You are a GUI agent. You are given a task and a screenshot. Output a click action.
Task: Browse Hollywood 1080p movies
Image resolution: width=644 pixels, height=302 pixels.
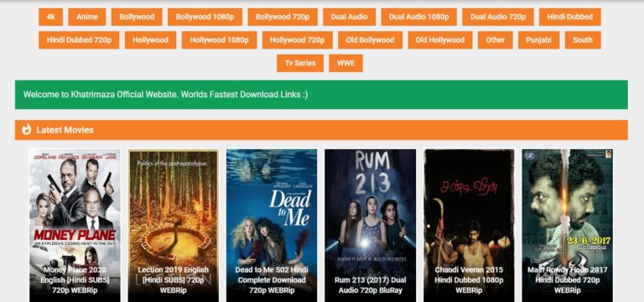(x=219, y=40)
